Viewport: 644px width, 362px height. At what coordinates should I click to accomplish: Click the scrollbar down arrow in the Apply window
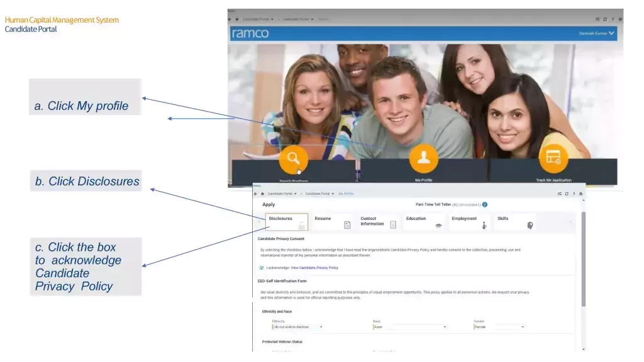(x=583, y=349)
